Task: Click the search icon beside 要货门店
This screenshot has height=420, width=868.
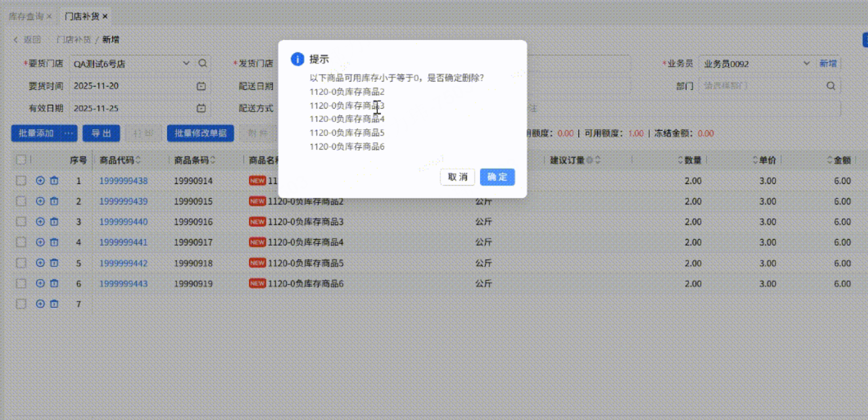Action: [x=203, y=64]
